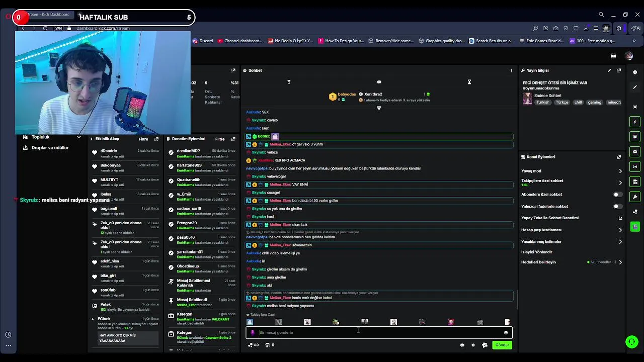Screen dimensions: 644x362
Task: Open the Discord bookmark
Action: tap(203, 41)
